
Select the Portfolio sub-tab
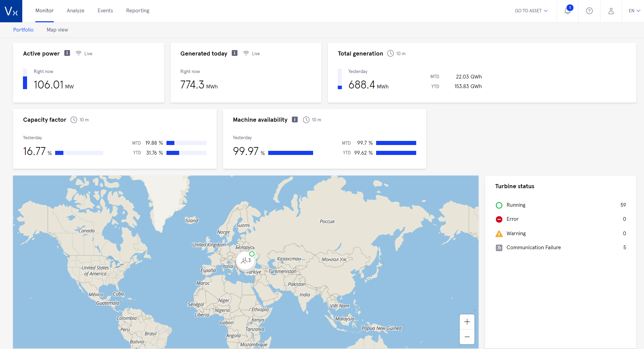tap(23, 30)
